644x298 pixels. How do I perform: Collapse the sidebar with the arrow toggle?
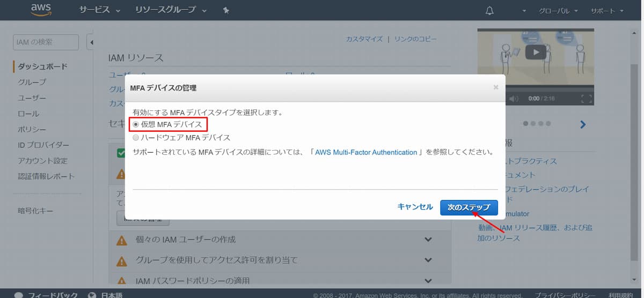[x=90, y=42]
